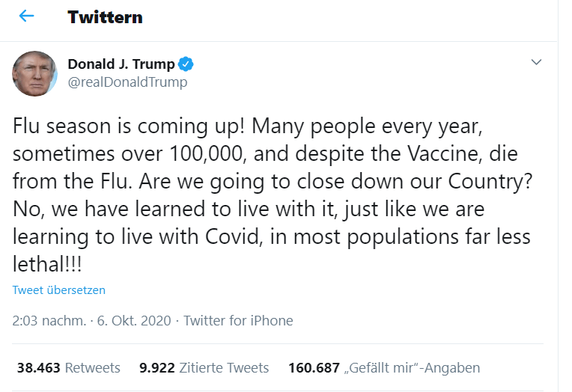Click the back arrow icon

[27, 16]
